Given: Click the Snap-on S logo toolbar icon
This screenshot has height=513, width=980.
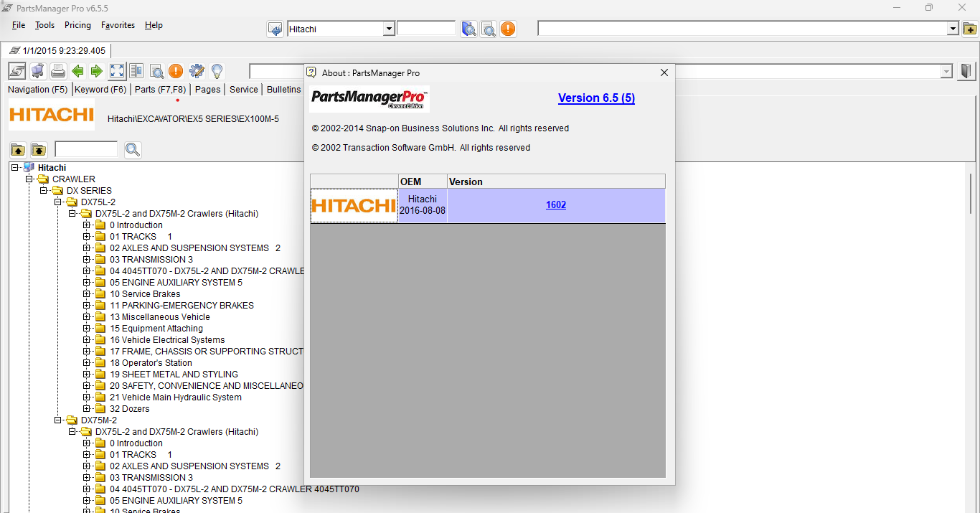Looking at the screenshot, I should pyautogui.click(x=17, y=71).
